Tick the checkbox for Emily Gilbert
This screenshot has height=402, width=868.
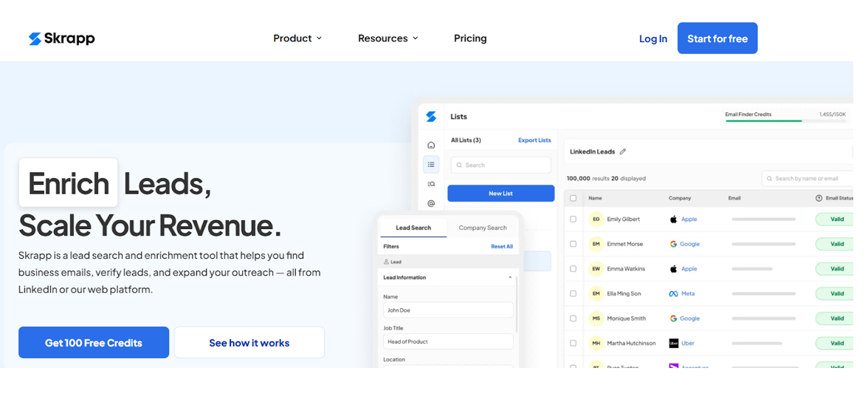[573, 219]
